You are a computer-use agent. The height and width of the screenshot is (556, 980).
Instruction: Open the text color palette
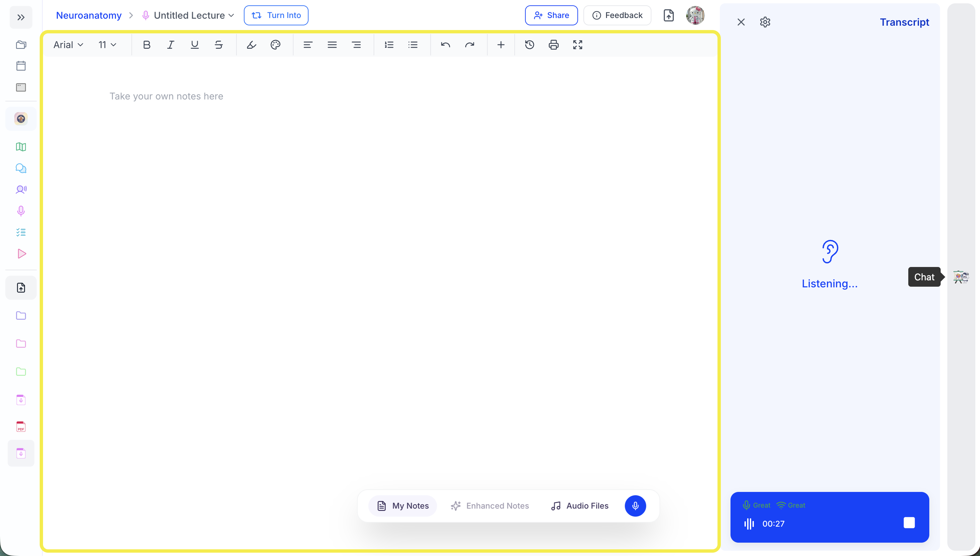pyautogui.click(x=276, y=45)
